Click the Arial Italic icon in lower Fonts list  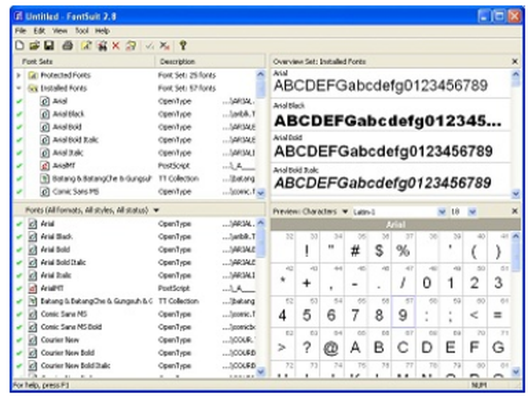pyautogui.click(x=32, y=275)
